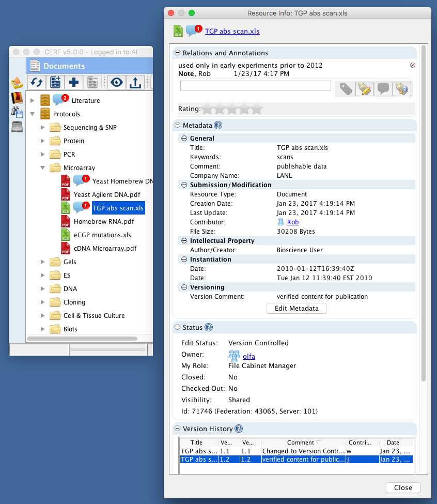This screenshot has height=504, width=437.
Task: Click the group icon beside olfa
Action: point(234,356)
